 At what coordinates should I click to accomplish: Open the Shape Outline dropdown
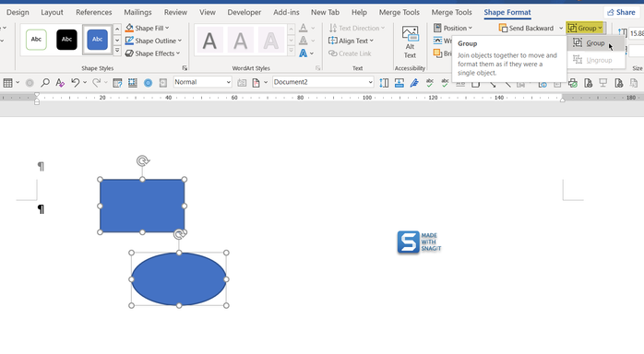pos(153,41)
